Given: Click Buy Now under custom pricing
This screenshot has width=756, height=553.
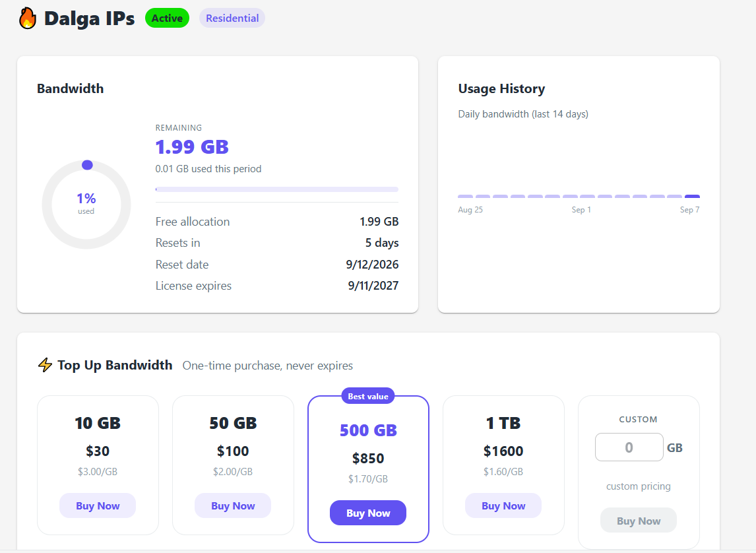Looking at the screenshot, I should (639, 520).
